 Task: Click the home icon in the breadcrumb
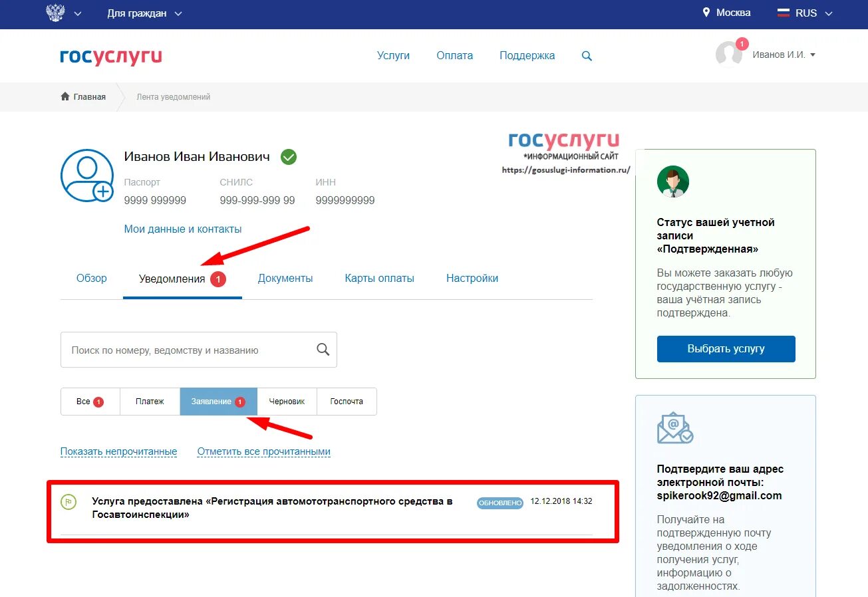(65, 96)
